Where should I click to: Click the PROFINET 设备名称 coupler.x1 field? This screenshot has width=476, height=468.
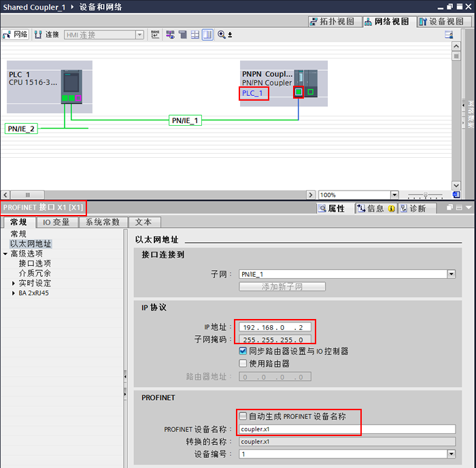pos(347,429)
